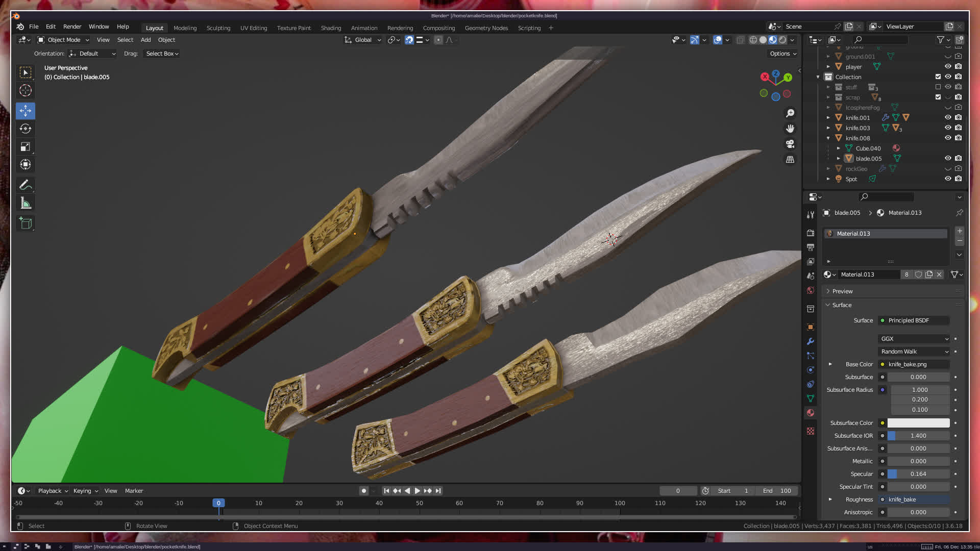The height and width of the screenshot is (551, 980).
Task: Click the End frame field
Action: click(x=777, y=491)
